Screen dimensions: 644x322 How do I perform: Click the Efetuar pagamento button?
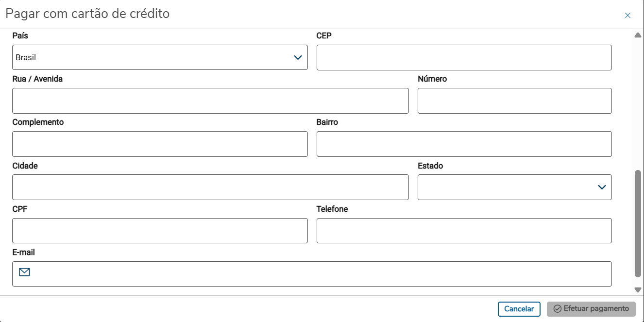pos(591,309)
